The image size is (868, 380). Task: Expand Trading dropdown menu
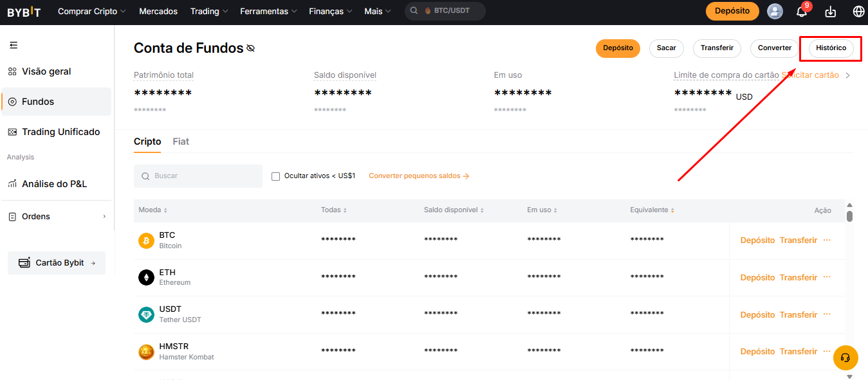point(210,11)
